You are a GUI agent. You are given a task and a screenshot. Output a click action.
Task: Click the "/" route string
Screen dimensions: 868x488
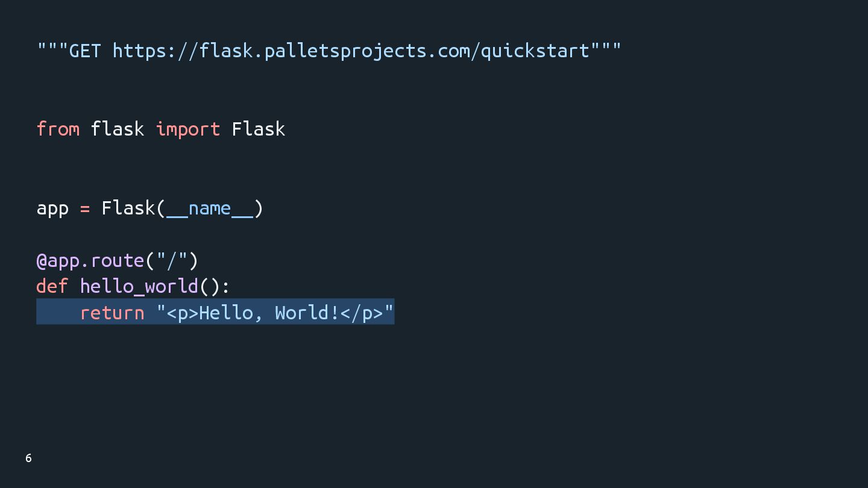point(172,260)
